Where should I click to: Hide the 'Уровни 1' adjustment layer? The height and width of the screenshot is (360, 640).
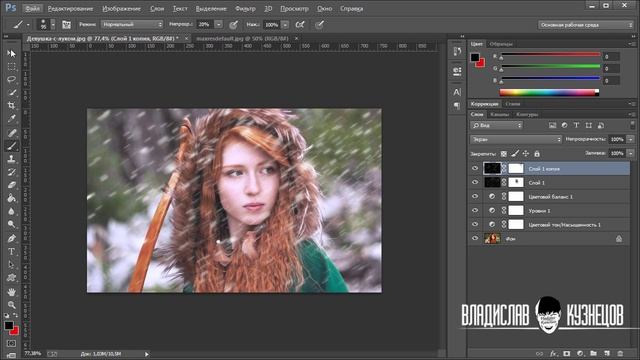click(x=475, y=210)
